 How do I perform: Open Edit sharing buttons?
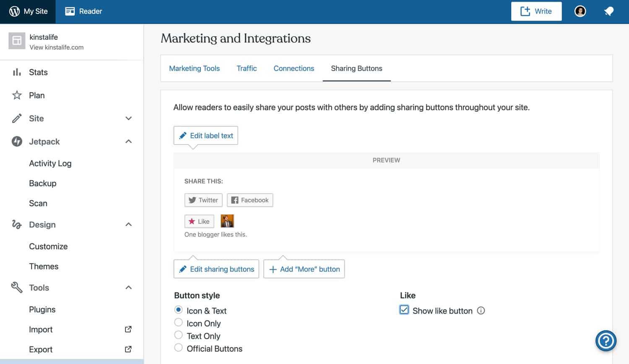tap(216, 269)
